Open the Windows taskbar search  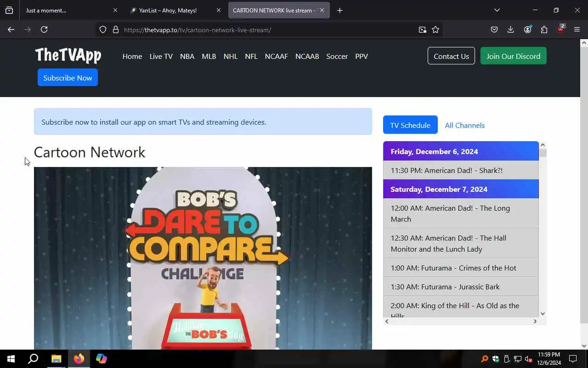(x=33, y=359)
